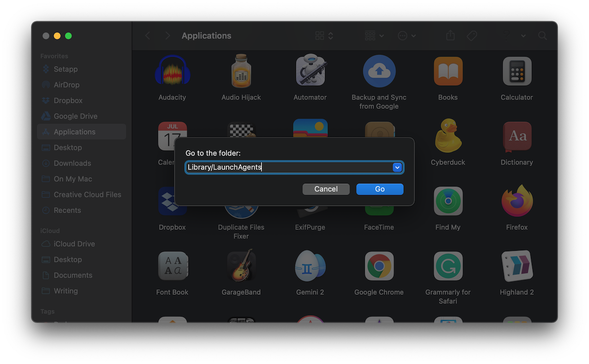Select the Calculator app icon
Viewport: 589px width, 364px height.
pyautogui.click(x=517, y=71)
